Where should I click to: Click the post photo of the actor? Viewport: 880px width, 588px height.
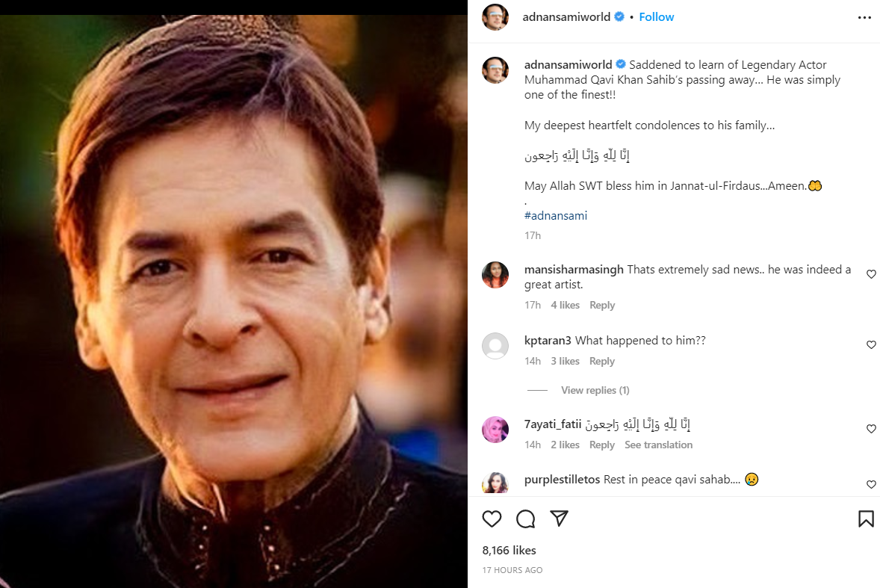point(234,299)
